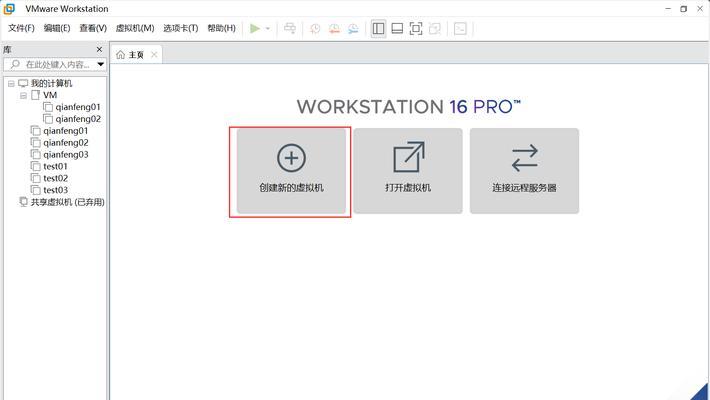710x400 pixels.
Task: Select 共享虚拟机 (已弃用) entry
Action: [67, 202]
